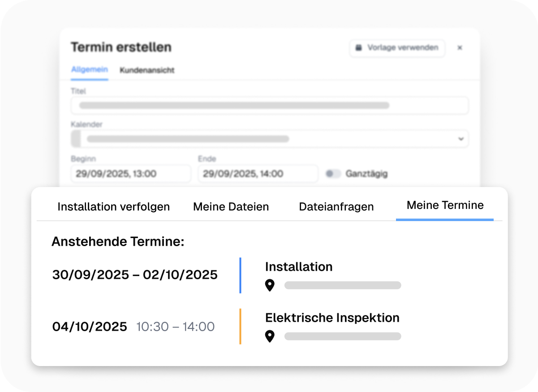Click into the Titel input field
The width and height of the screenshot is (538, 392).
[x=270, y=106]
